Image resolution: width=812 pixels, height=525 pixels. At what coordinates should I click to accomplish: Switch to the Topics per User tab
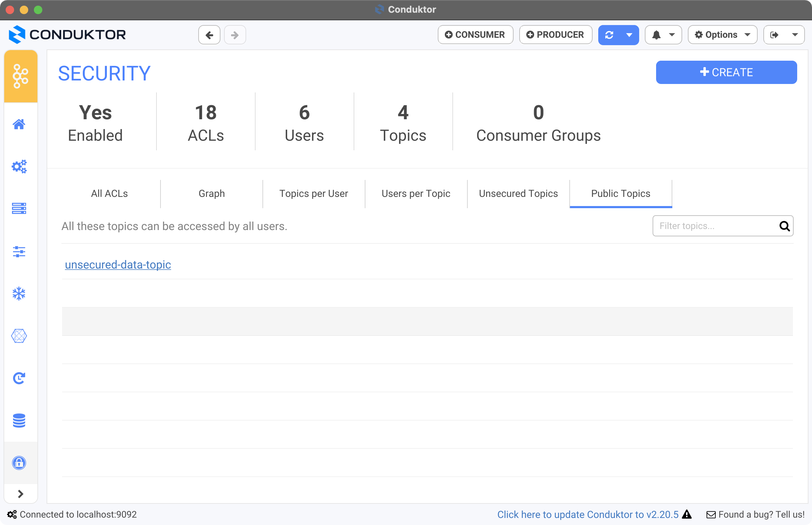pos(314,194)
